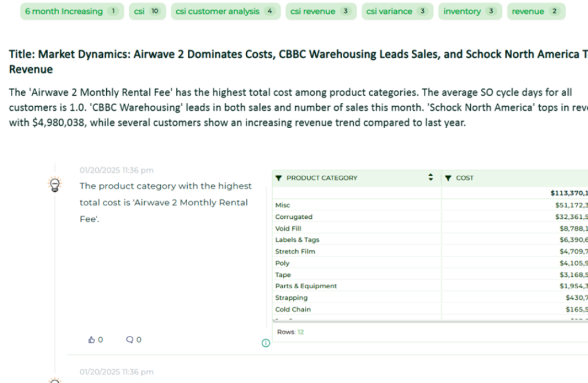Open the 'csi customer analysis' tag

point(226,11)
